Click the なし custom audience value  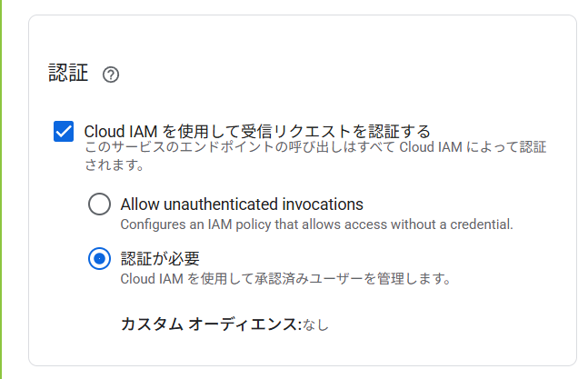pyautogui.click(x=315, y=324)
